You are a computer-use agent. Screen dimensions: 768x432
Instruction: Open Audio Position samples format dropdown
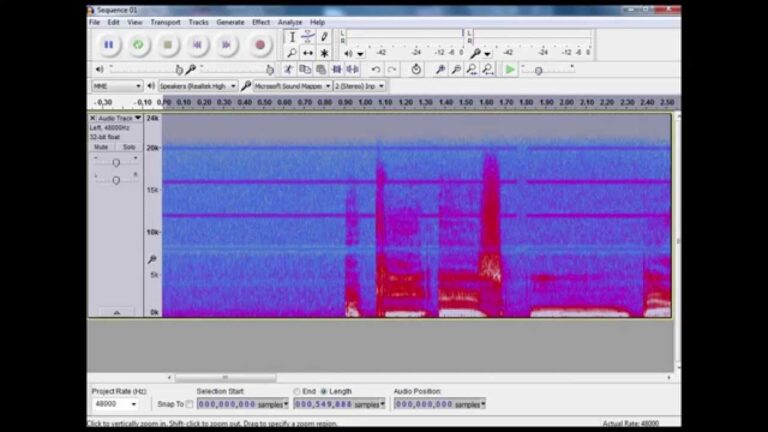(x=483, y=405)
